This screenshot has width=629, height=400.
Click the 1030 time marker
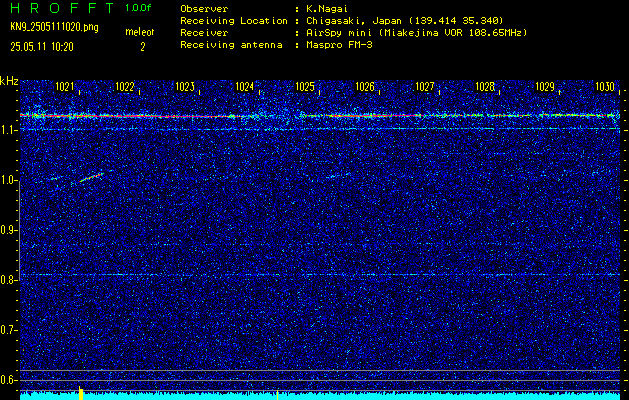coord(605,87)
